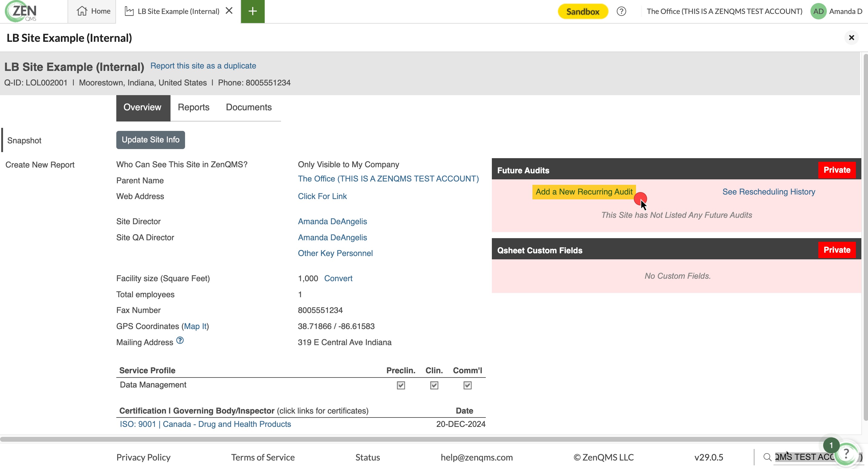Select Snapshot in the sidebar
Image resolution: width=868 pixels, height=469 pixels.
(24, 141)
